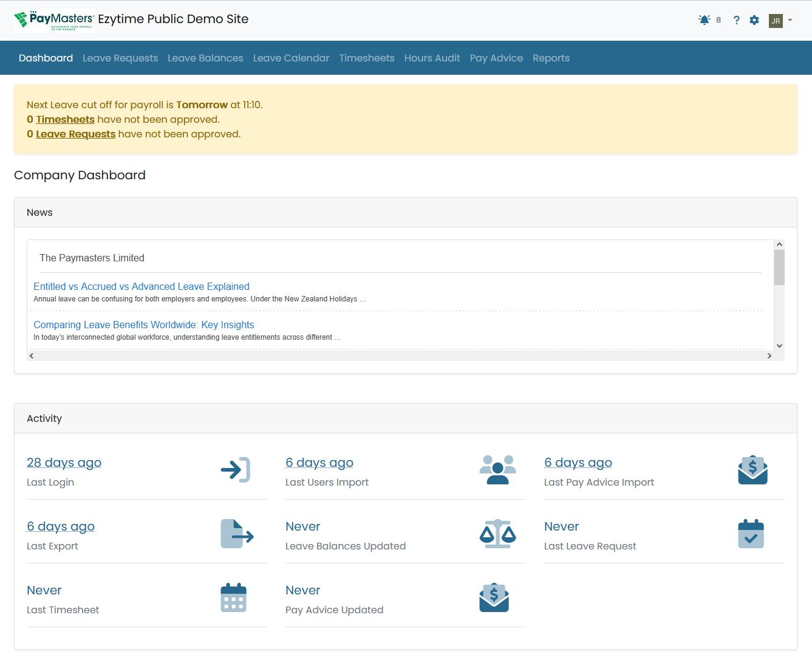Expand the JR user account dropdown
The image size is (812, 657).
point(781,20)
